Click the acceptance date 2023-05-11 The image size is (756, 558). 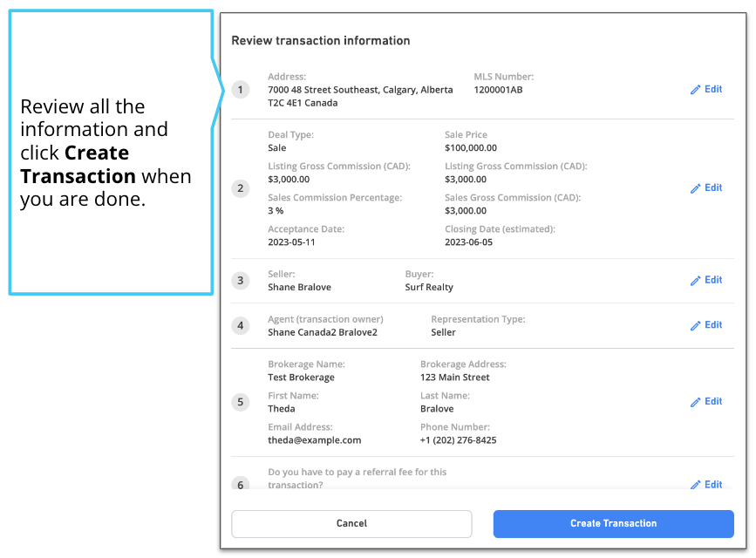tap(291, 242)
